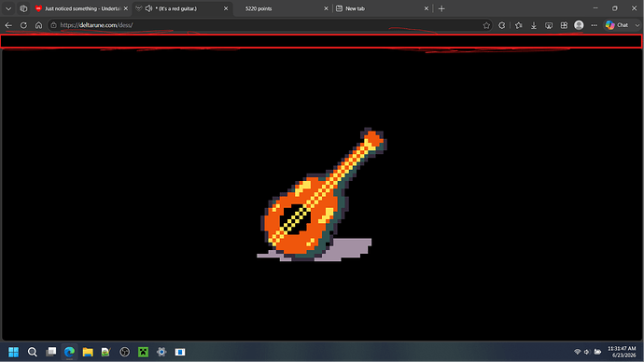The width and height of the screenshot is (644, 362).
Task: Close the 'New tab' tab
Action: point(426,8)
